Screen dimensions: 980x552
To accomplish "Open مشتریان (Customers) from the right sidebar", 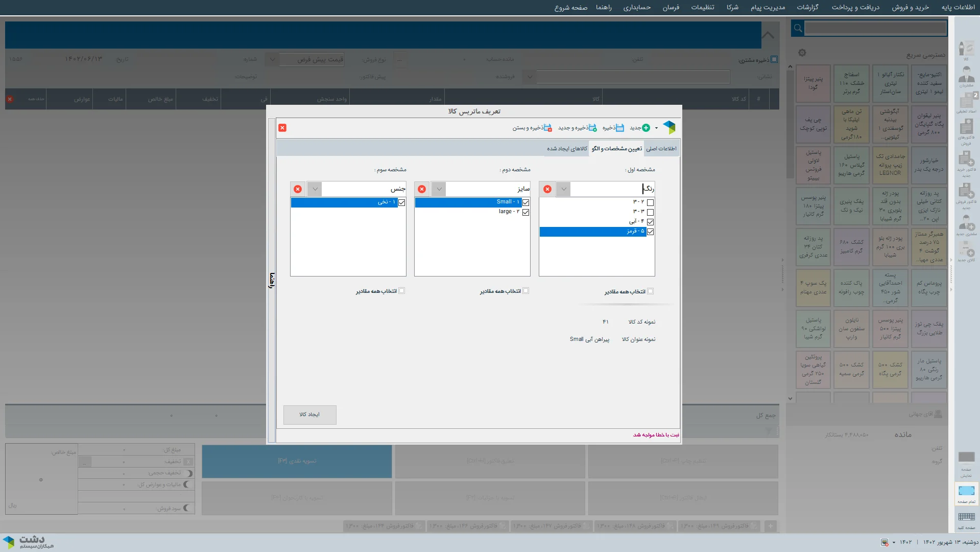I will click(x=966, y=77).
